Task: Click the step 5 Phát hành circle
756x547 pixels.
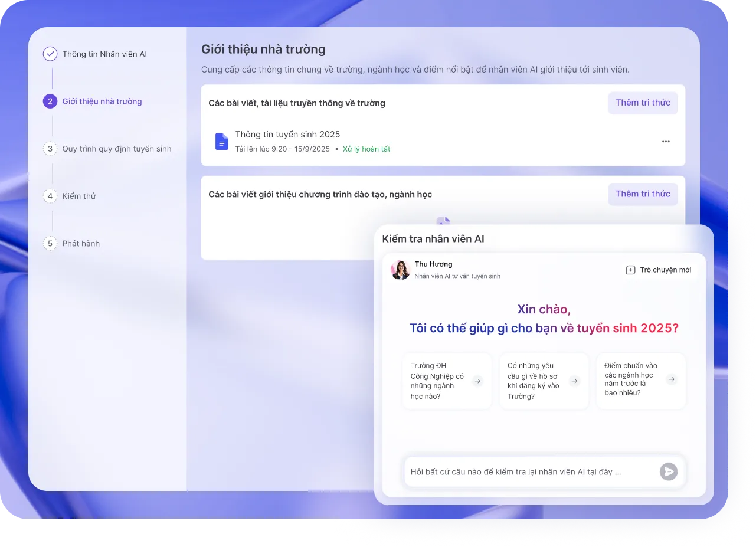Action: point(50,243)
